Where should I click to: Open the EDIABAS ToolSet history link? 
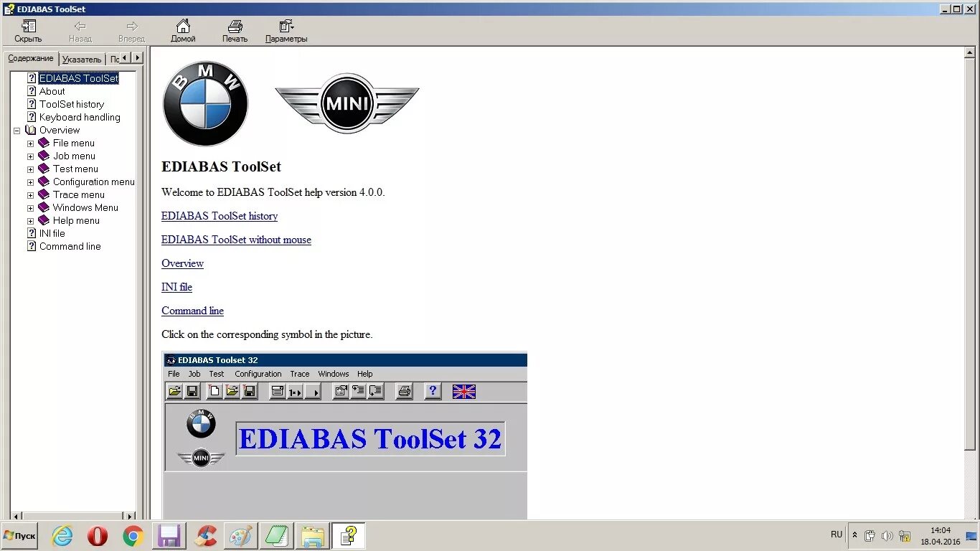220,216
